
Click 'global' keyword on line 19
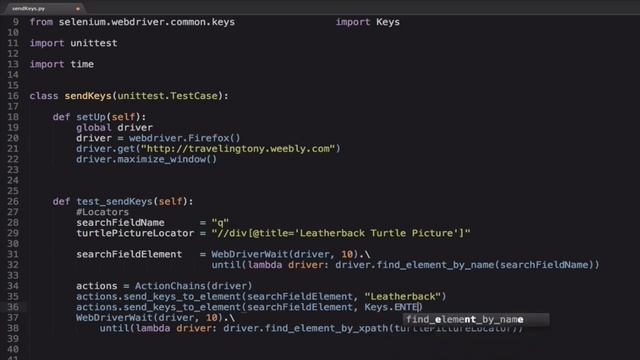[x=93, y=128]
